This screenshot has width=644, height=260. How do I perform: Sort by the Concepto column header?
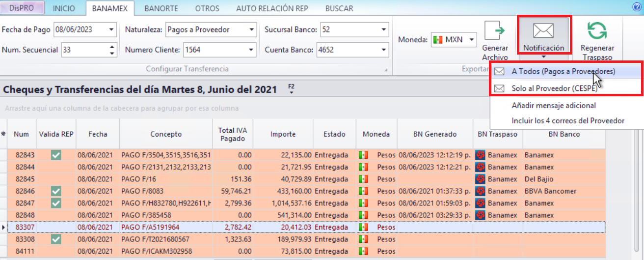[x=166, y=134]
